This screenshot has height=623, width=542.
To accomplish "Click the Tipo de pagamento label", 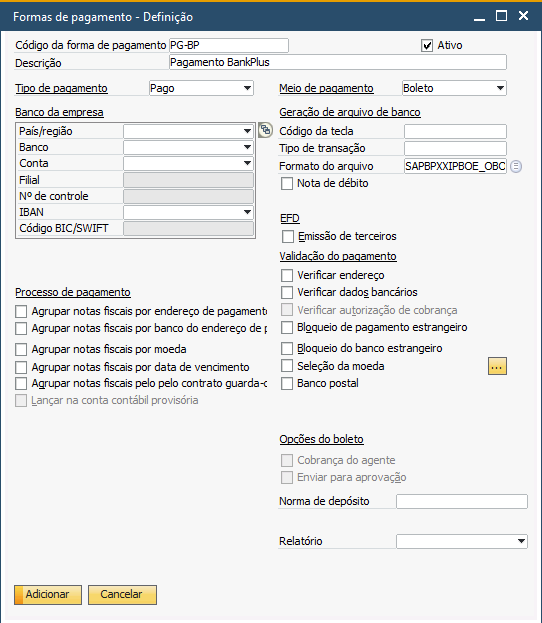I will [61, 88].
